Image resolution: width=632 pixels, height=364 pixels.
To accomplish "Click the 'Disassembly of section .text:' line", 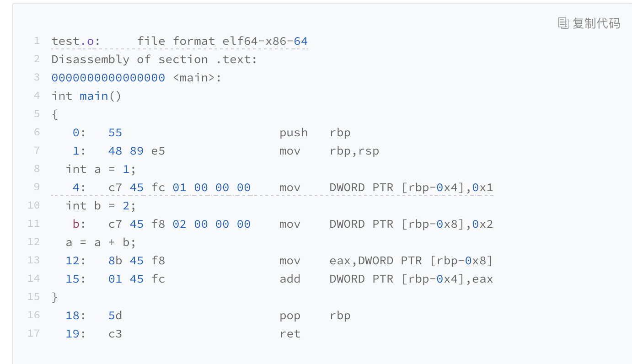I will pos(154,59).
